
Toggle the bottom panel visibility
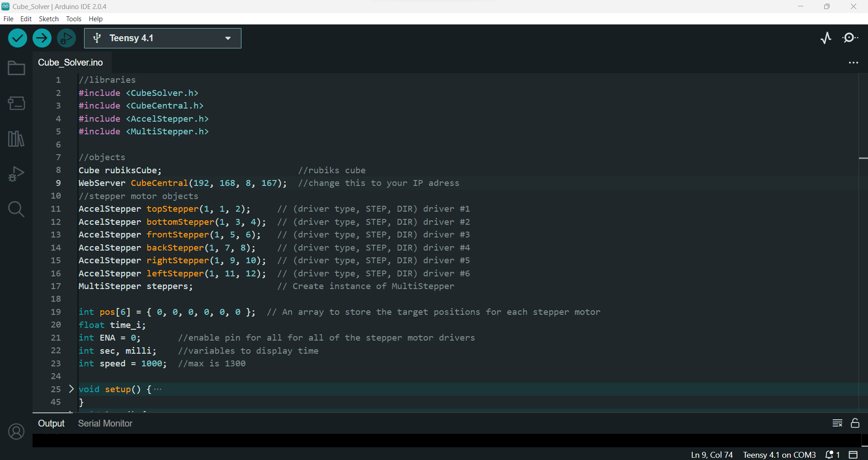(x=853, y=455)
